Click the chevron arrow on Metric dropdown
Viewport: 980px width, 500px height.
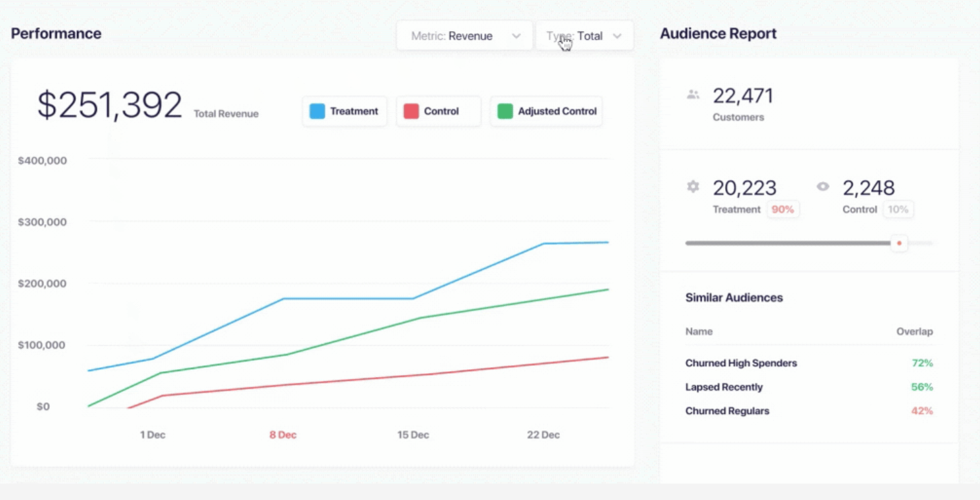516,36
